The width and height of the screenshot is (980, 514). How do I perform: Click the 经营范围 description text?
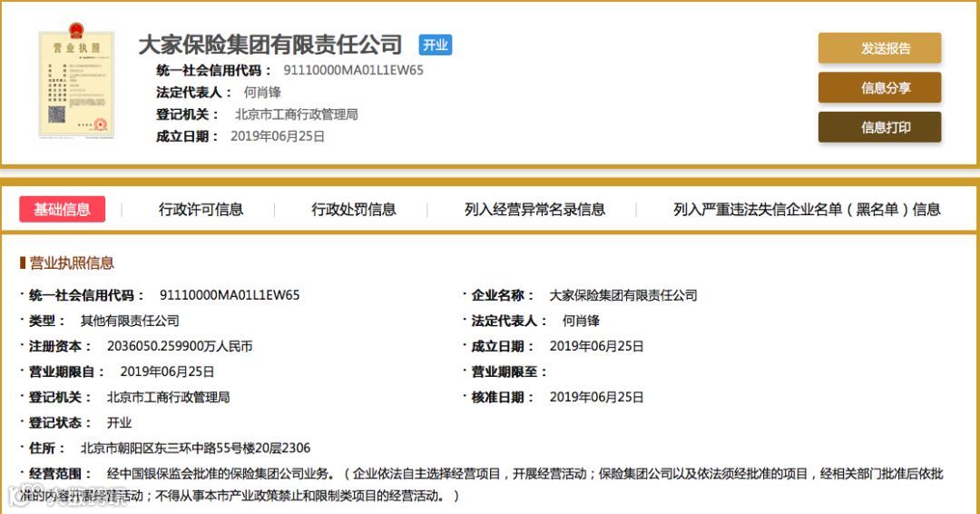point(481,485)
